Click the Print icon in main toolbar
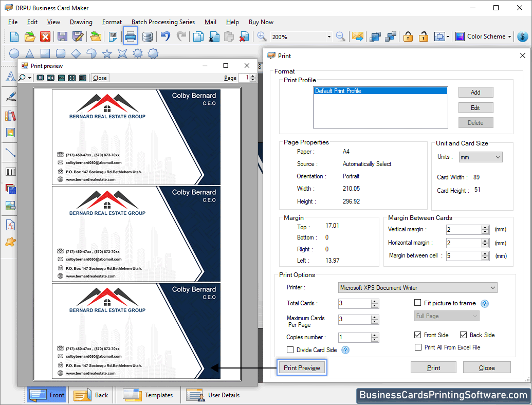 pos(130,36)
